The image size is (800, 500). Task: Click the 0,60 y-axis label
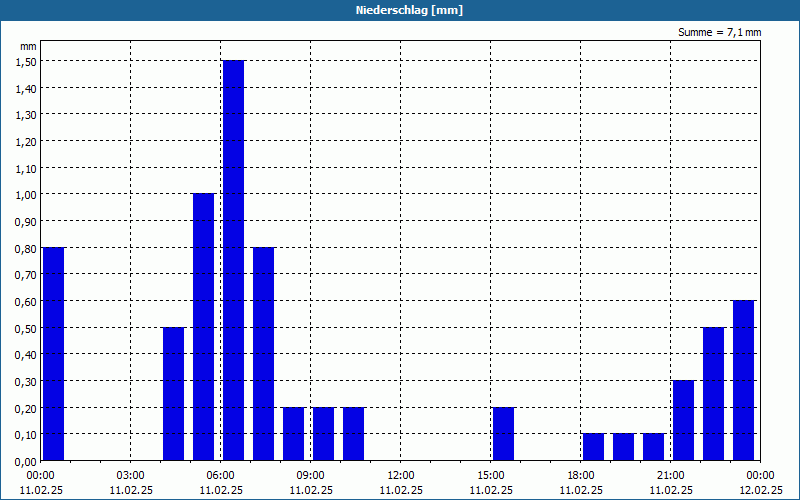(x=25, y=302)
